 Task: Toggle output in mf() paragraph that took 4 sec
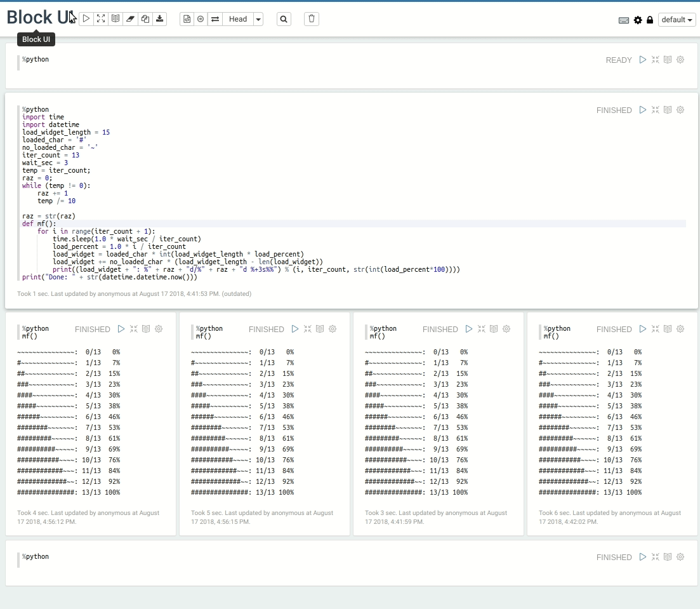coord(146,329)
